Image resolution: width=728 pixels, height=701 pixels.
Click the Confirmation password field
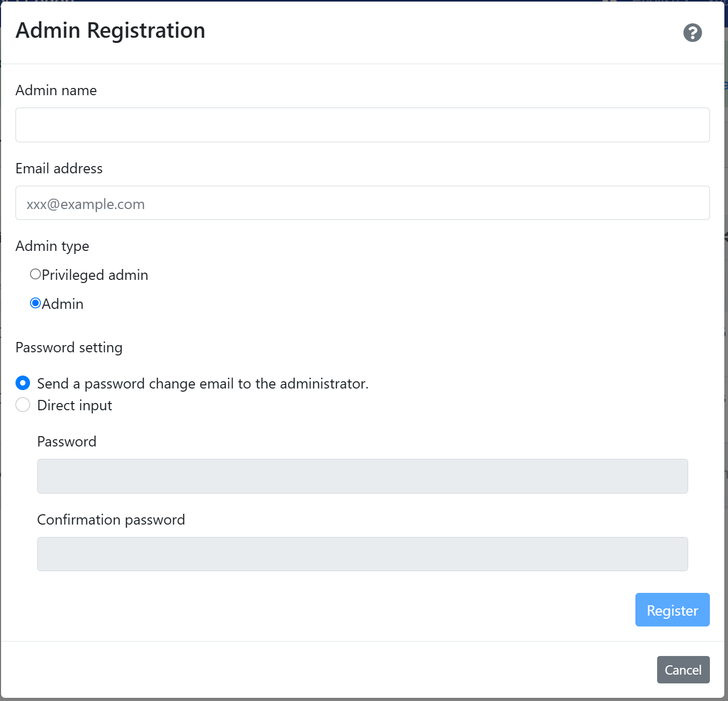coord(362,554)
